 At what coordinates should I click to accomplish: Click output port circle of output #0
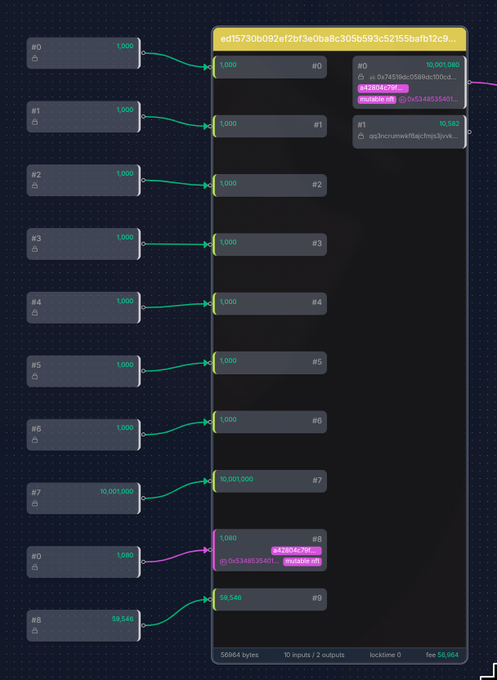(469, 82)
